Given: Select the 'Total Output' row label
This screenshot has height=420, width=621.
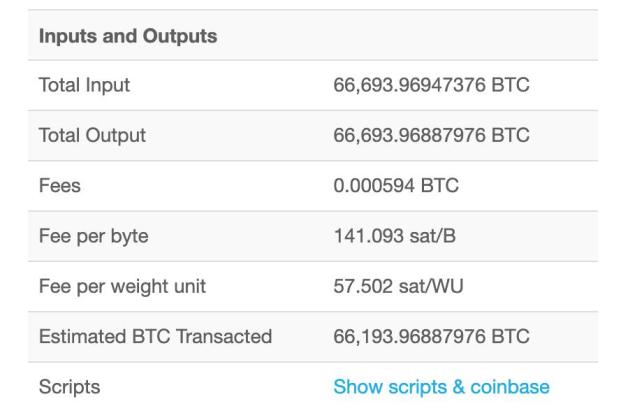Looking at the screenshot, I should click(x=92, y=136).
